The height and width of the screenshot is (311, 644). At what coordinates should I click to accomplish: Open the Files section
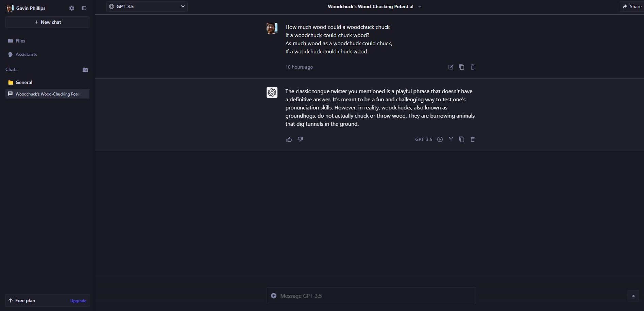[20, 41]
